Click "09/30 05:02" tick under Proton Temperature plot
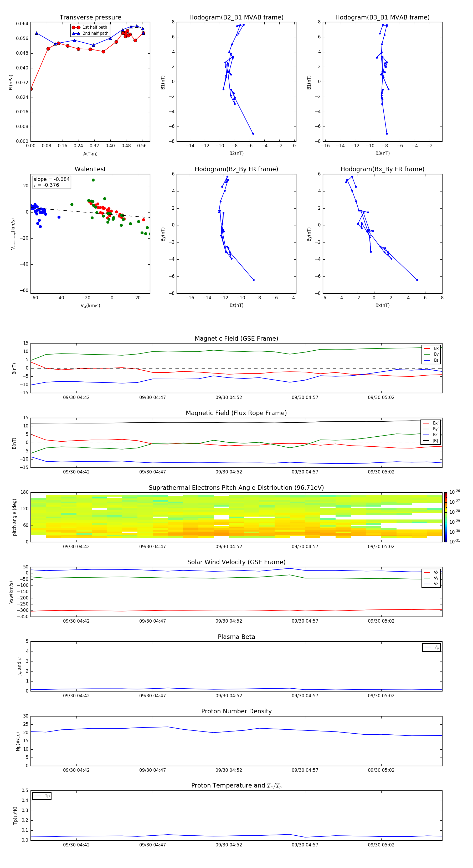 pos(381,845)
